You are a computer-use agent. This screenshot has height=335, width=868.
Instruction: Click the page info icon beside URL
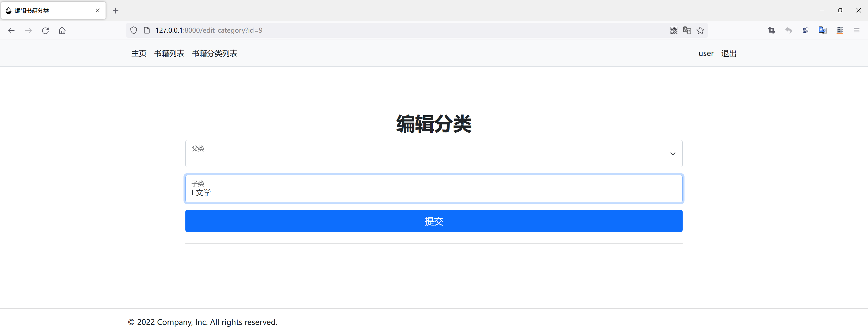click(x=147, y=30)
